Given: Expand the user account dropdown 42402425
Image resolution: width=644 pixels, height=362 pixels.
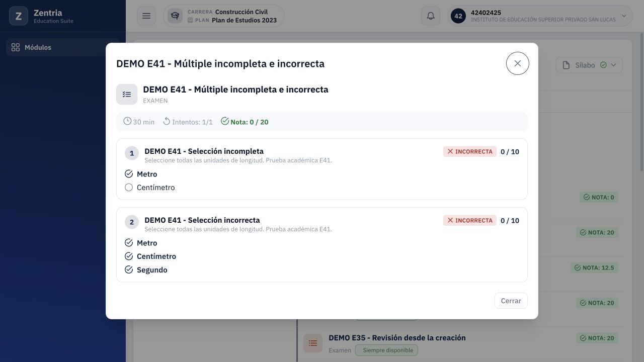Looking at the screenshot, I should 540,16.
